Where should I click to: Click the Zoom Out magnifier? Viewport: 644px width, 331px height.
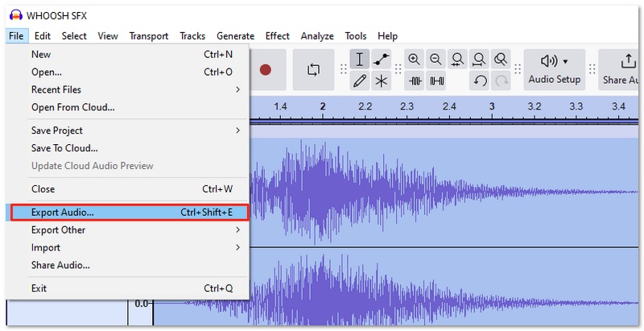pyautogui.click(x=436, y=60)
